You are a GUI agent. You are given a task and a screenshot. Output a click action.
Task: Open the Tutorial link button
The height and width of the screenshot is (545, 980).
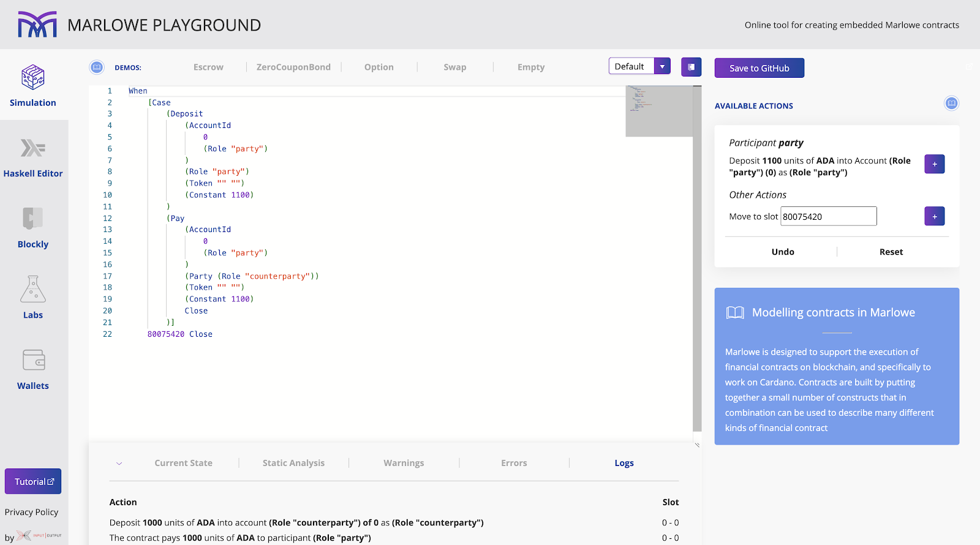[x=33, y=481]
